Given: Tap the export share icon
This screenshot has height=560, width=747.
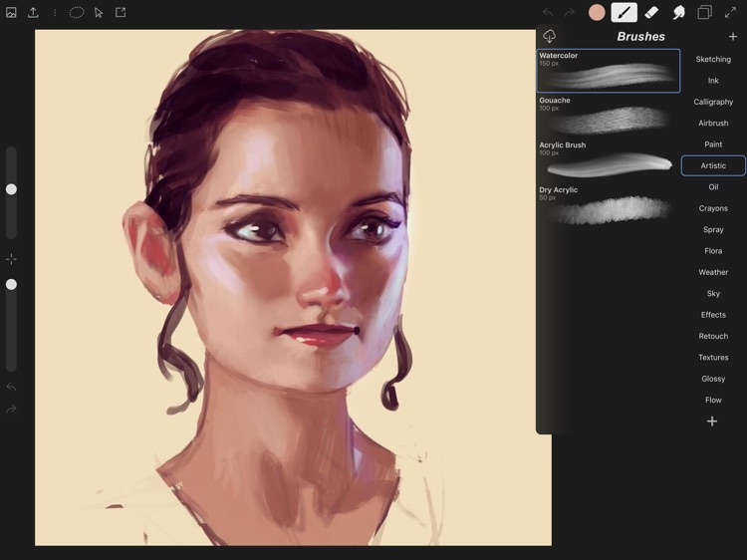Looking at the screenshot, I should [x=33, y=12].
